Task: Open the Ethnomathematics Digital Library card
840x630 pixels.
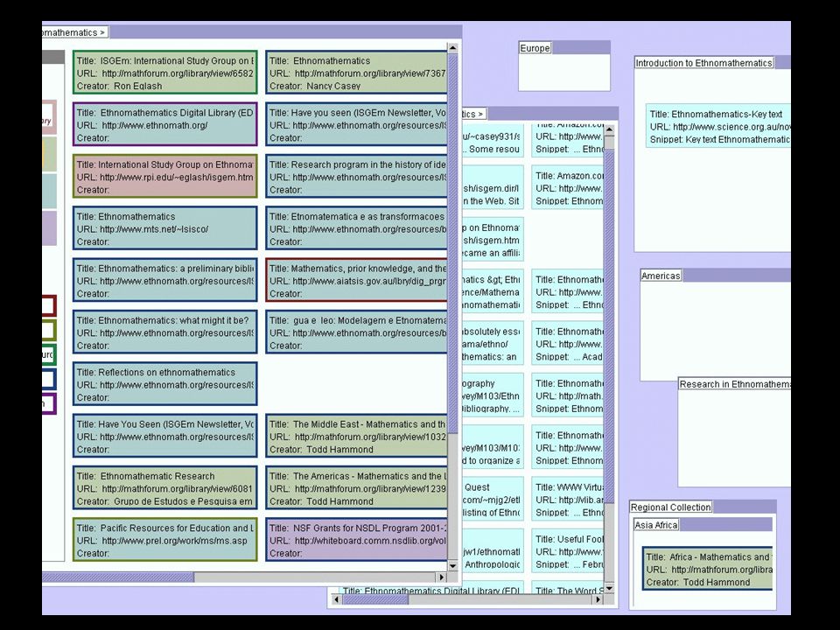Action: click(x=165, y=124)
